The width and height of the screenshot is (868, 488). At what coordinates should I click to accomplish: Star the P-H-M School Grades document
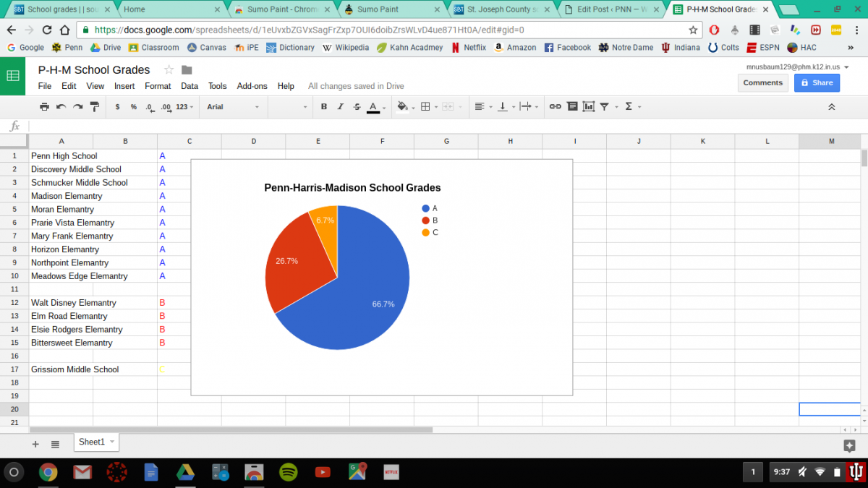click(169, 69)
